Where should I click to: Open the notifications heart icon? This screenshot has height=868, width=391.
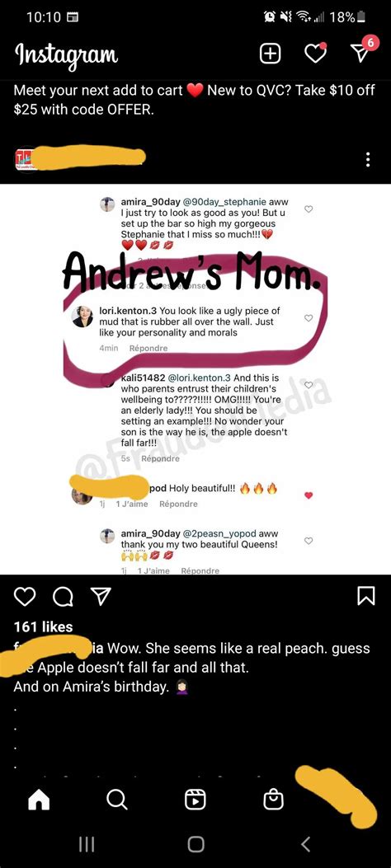[x=315, y=53]
